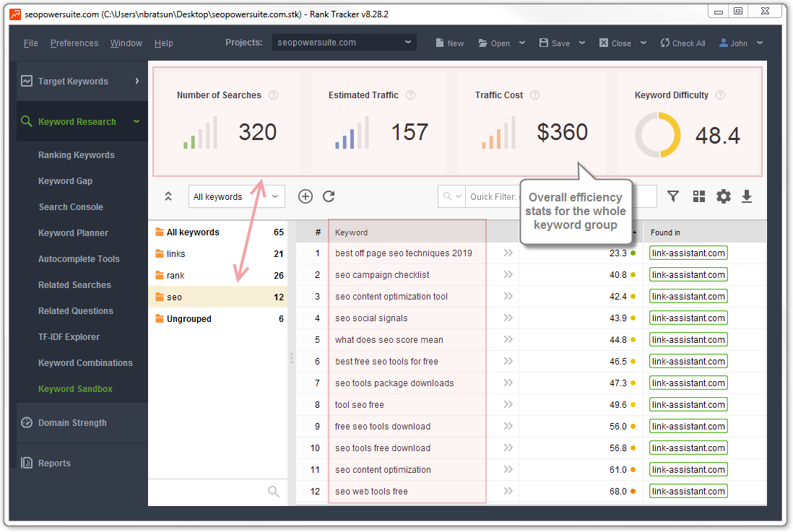
Task: Click the Estimated Traffic help icon
Action: (x=411, y=95)
